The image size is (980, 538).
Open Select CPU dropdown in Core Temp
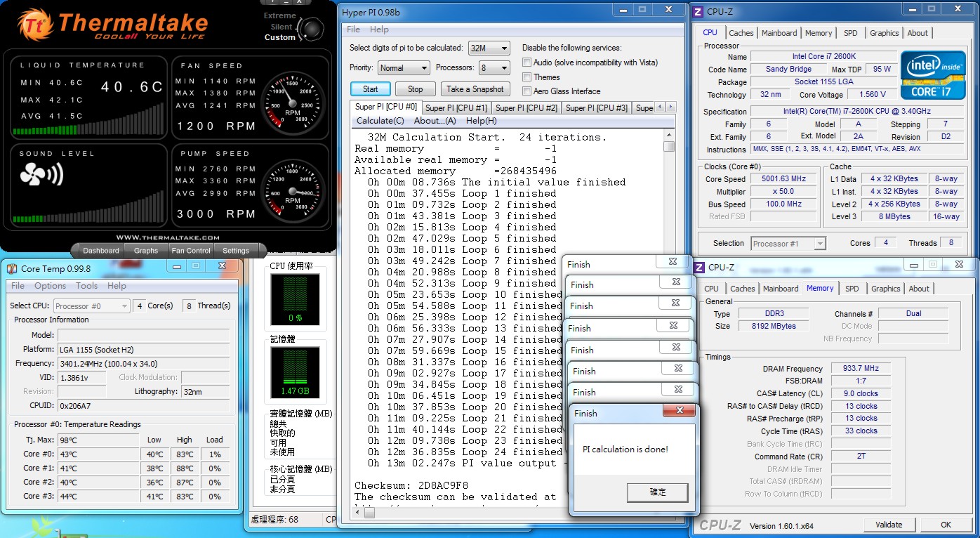[x=92, y=306]
